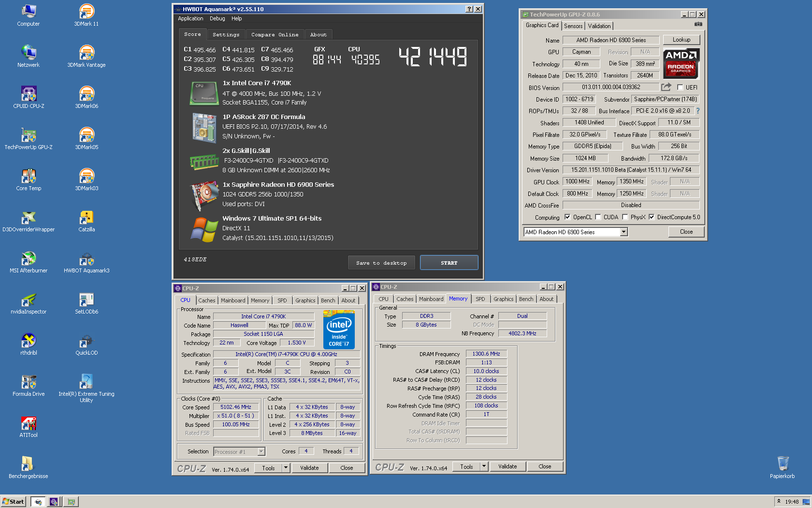
Task: Toggle the UEFI checkbox in GPU-Z
Action: pyautogui.click(x=680, y=88)
